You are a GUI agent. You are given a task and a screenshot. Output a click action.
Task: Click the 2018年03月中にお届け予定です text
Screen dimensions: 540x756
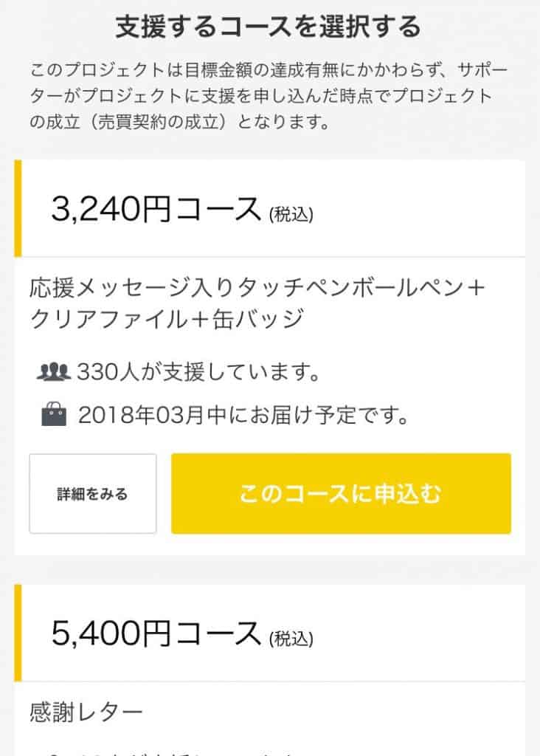pos(243,415)
